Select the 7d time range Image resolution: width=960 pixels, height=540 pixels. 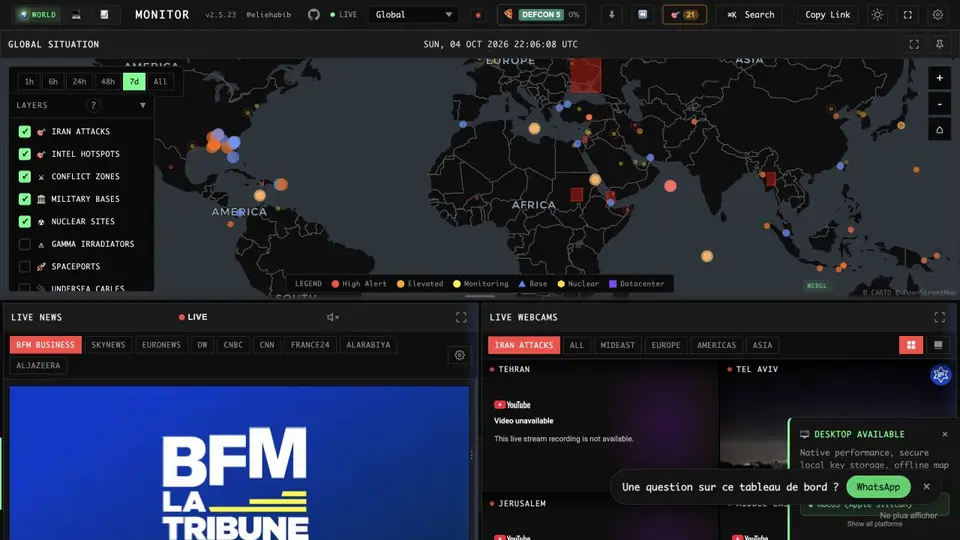(134, 81)
